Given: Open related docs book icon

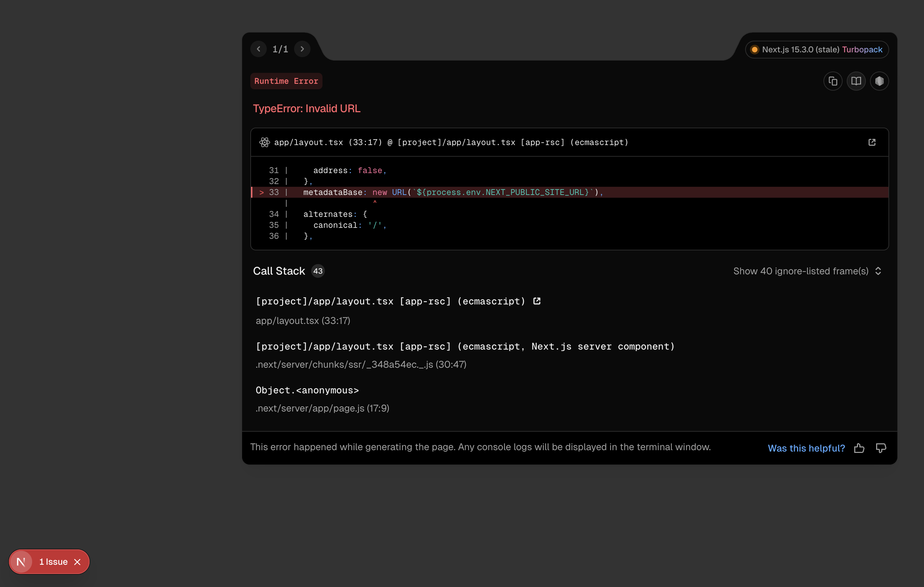Looking at the screenshot, I should [x=856, y=81].
